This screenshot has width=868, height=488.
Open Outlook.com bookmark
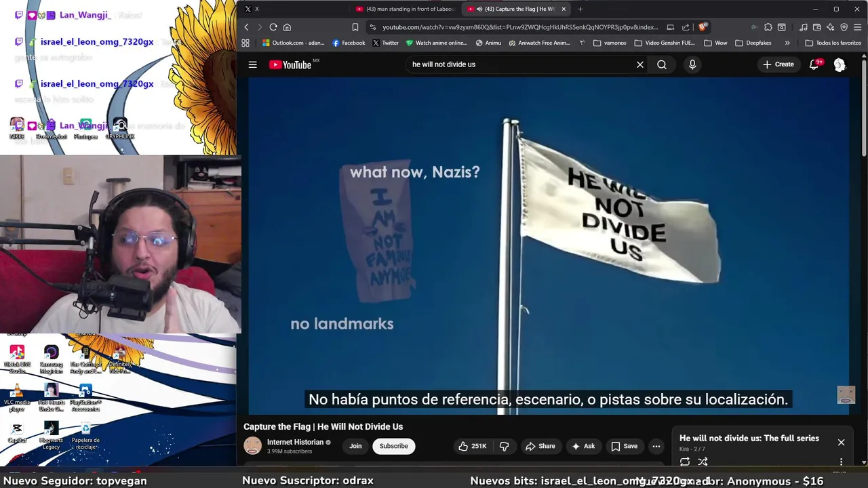(293, 43)
